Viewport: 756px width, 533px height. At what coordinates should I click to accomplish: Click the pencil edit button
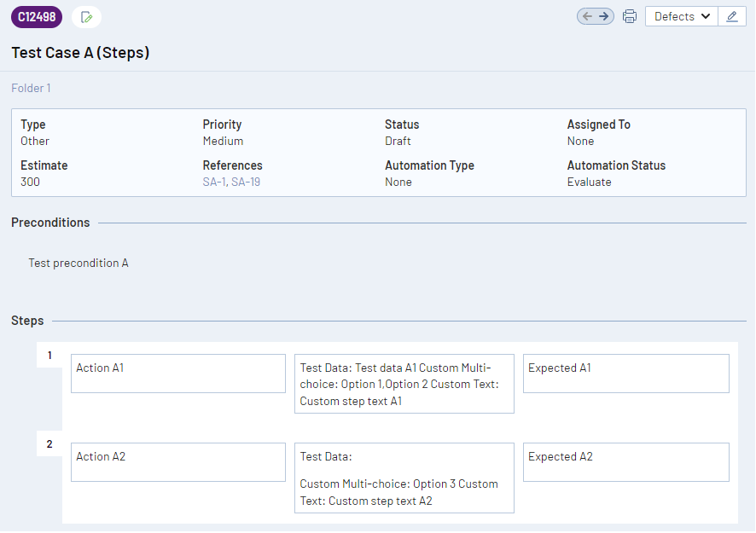pos(732,16)
